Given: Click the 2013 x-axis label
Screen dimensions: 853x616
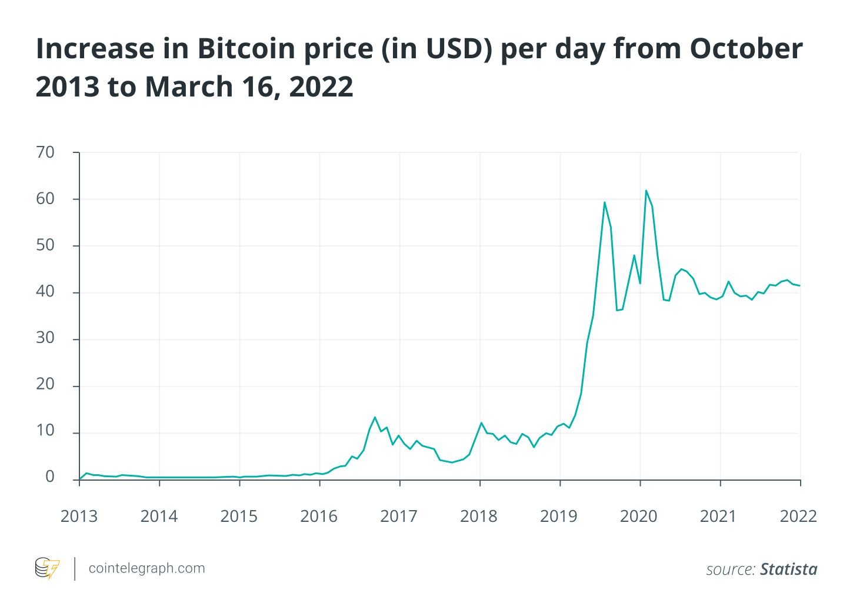Looking at the screenshot, I should [79, 517].
